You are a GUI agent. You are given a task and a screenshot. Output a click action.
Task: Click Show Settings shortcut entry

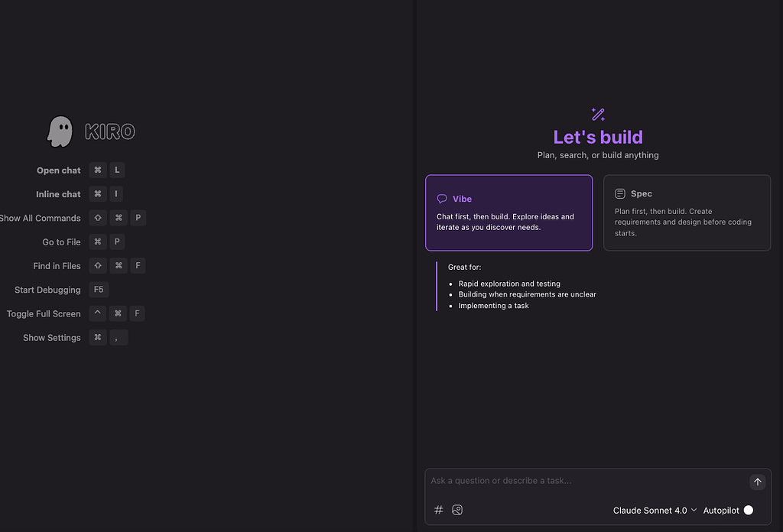(x=52, y=338)
